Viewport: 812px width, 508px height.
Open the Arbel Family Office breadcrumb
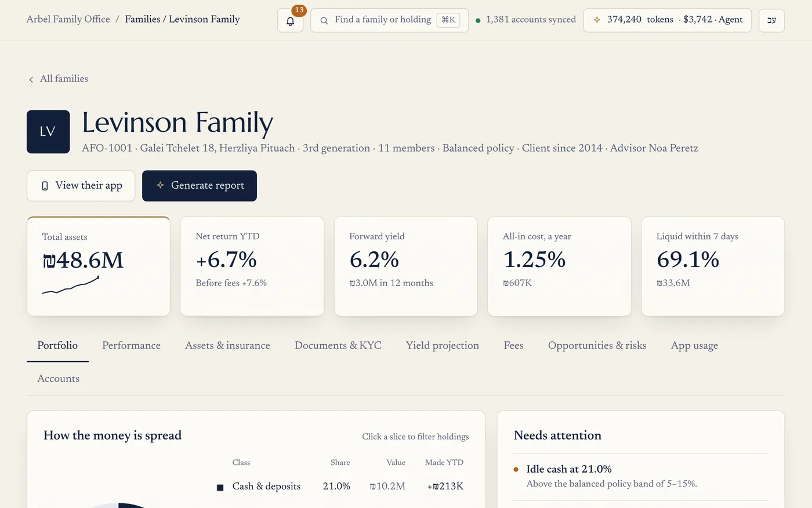[x=68, y=19]
